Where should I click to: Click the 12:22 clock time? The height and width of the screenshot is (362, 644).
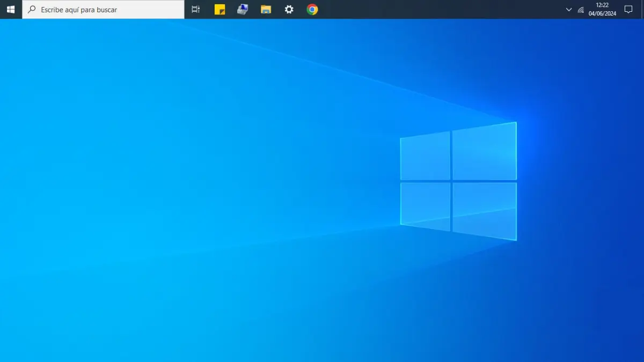(602, 5)
